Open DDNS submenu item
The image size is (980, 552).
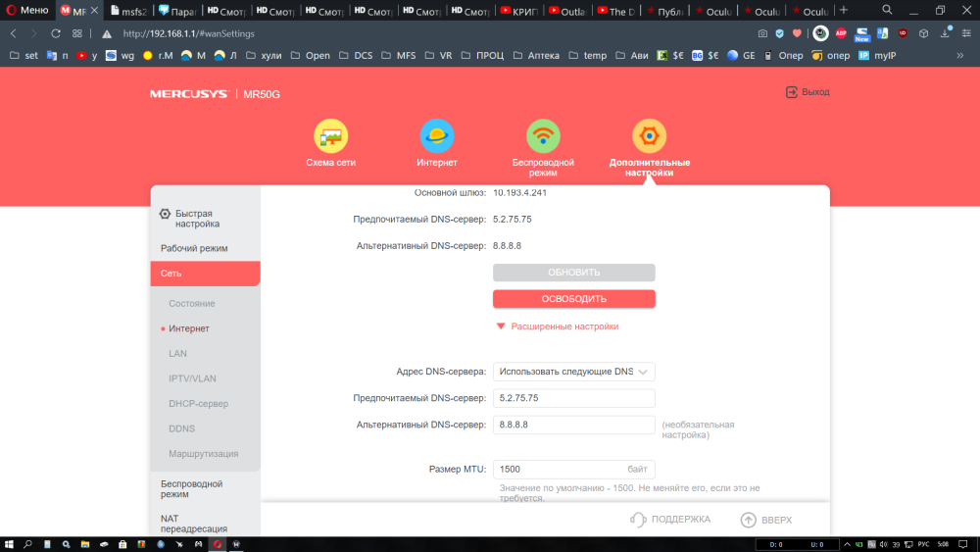click(x=182, y=428)
